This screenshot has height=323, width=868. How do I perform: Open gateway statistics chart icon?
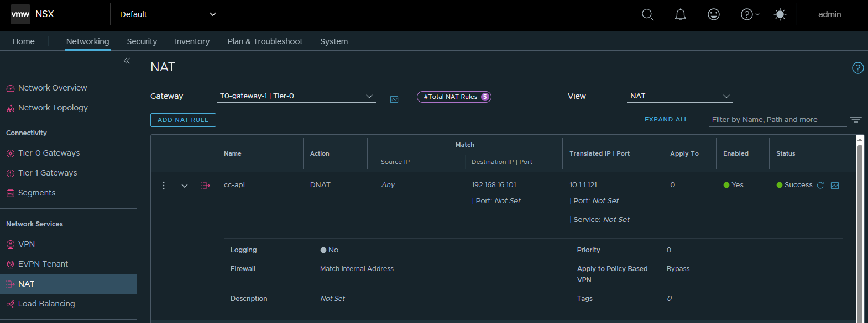pyautogui.click(x=394, y=99)
